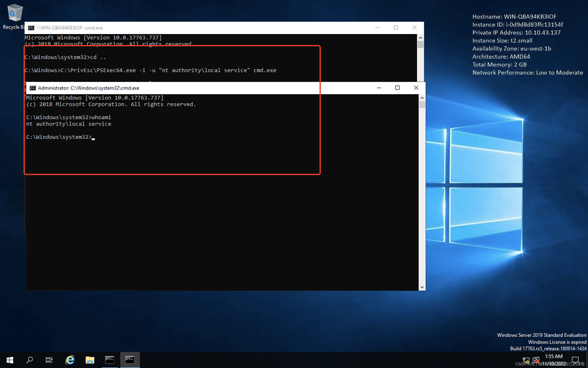This screenshot has height=368, width=588.
Task: Click the 'Total Memory: 2 GB' desktop text
Action: (x=499, y=65)
